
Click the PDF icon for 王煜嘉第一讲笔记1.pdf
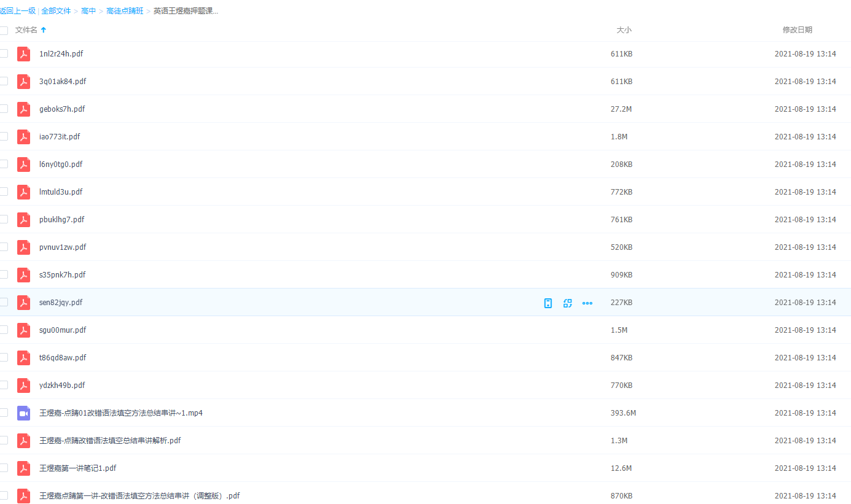point(23,468)
